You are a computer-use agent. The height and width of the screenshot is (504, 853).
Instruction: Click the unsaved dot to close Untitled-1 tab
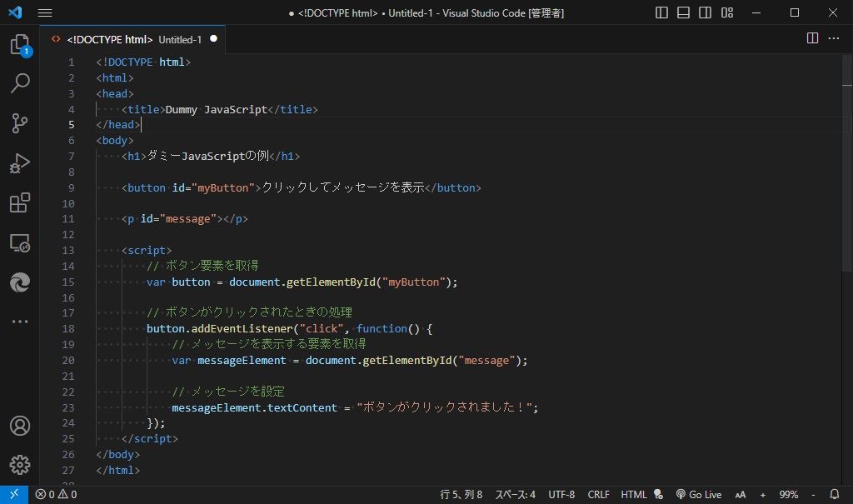[214, 38]
